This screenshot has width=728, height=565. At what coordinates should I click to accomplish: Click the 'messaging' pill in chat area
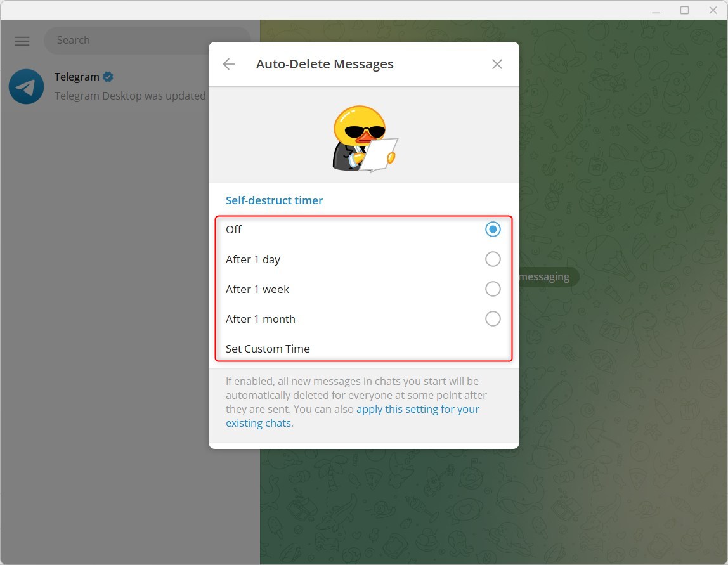pos(549,276)
